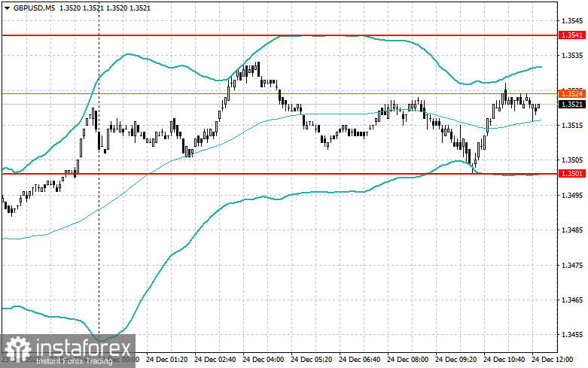The width and height of the screenshot is (588, 368).
Task: Click the 1.3515 price axis value
Action: click(x=572, y=126)
